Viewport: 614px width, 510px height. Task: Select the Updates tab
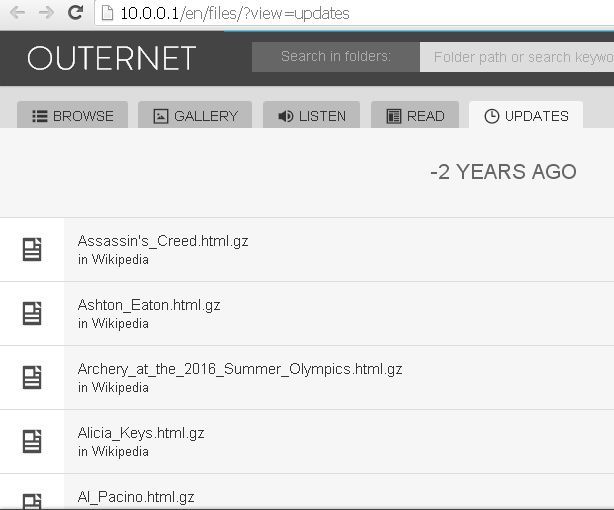pos(526,115)
